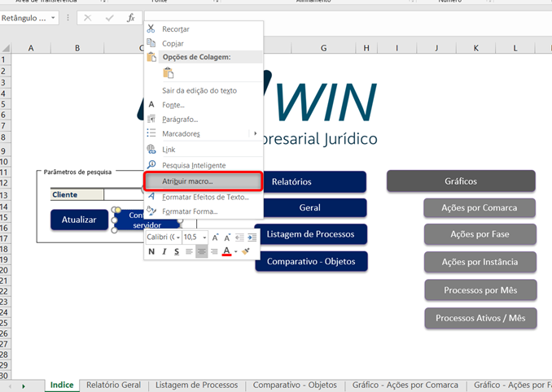Select column G header
The width and height of the screenshot is (552, 392).
click(x=323, y=48)
